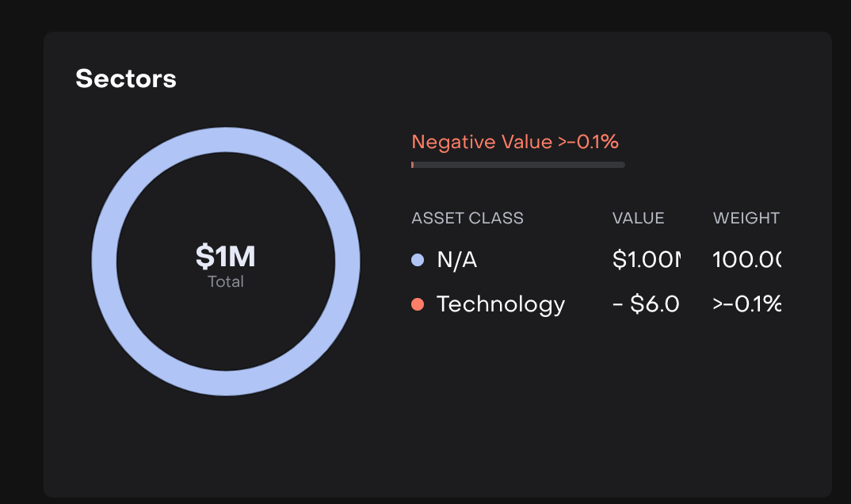
Task: Click the blue donut chart ring
Action: [226, 139]
